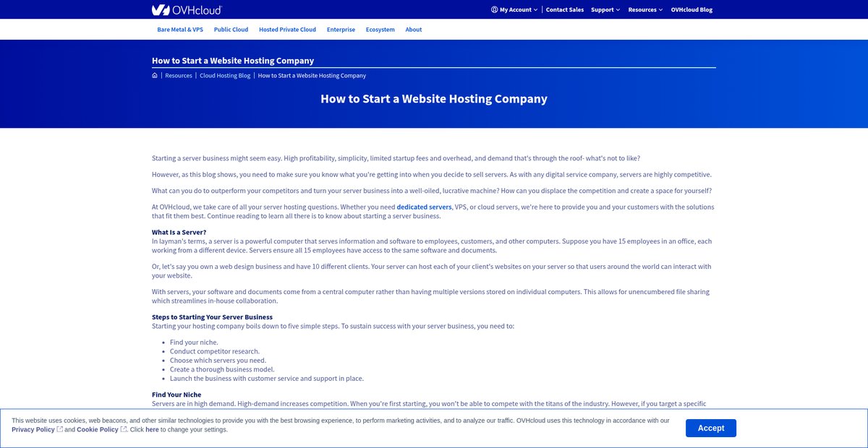868x448 pixels.
Task: Open the About menu
Action: pyautogui.click(x=414, y=30)
